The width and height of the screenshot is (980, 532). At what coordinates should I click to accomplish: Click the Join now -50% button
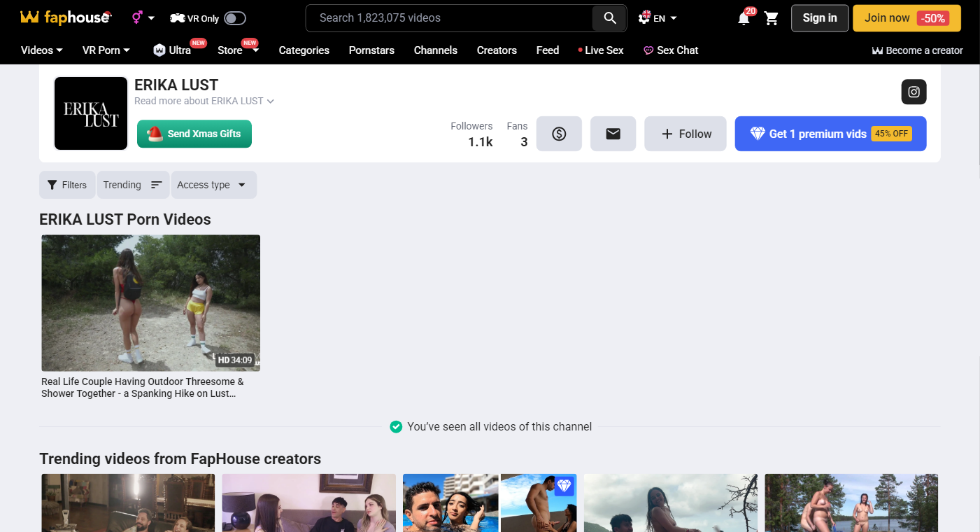click(x=907, y=18)
